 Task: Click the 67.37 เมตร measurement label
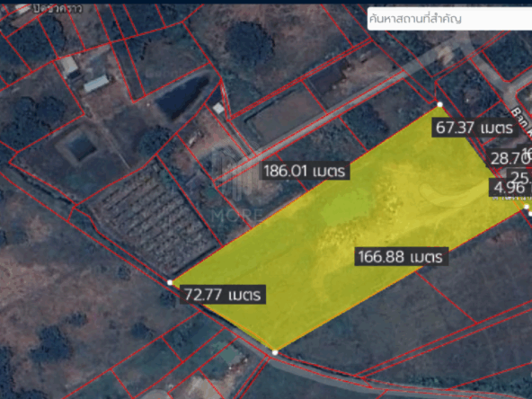474,128
